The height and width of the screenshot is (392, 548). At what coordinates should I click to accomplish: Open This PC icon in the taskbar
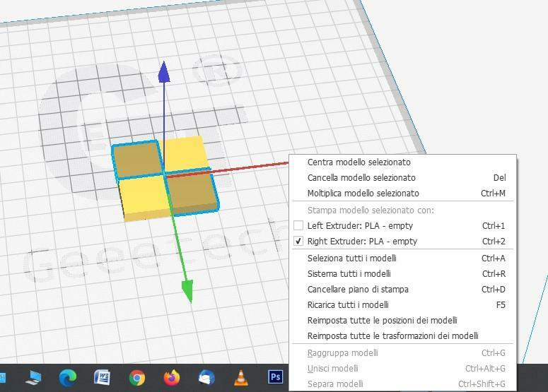click(33, 378)
